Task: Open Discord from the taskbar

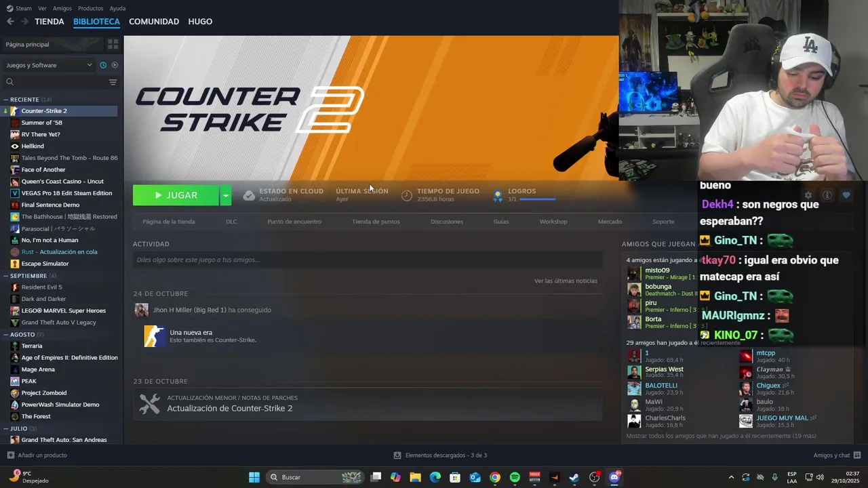Action: tap(614, 477)
